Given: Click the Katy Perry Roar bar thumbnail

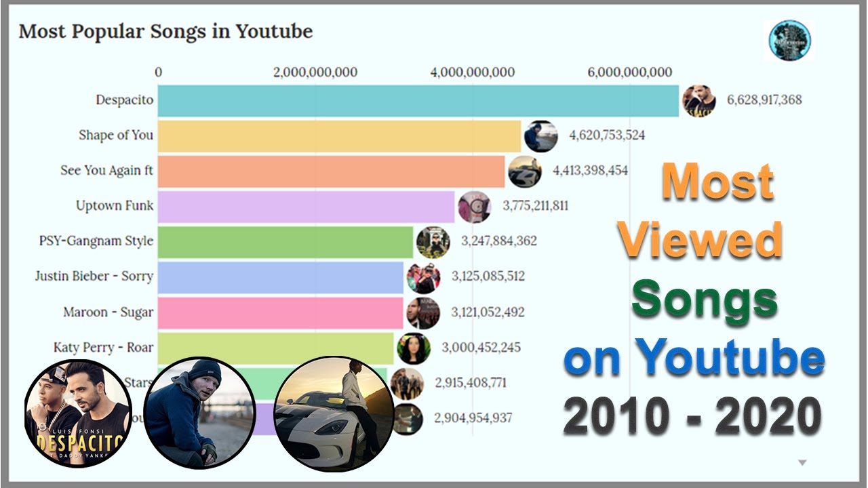Looking at the screenshot, I should (414, 348).
